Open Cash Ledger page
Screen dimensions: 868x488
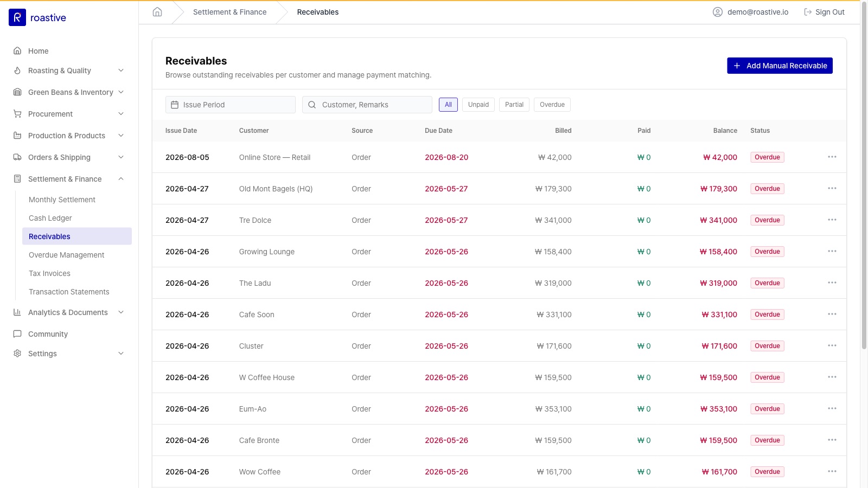(50, 218)
